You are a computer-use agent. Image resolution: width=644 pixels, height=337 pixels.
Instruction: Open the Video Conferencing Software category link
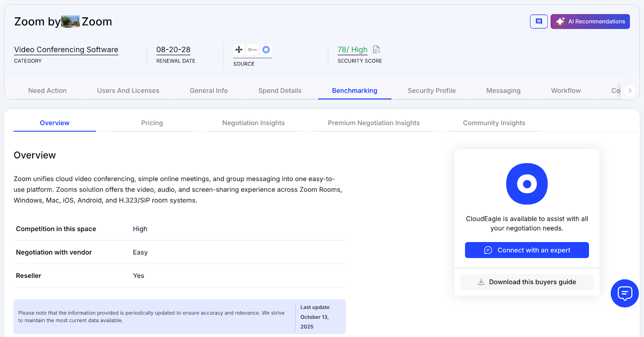click(66, 49)
